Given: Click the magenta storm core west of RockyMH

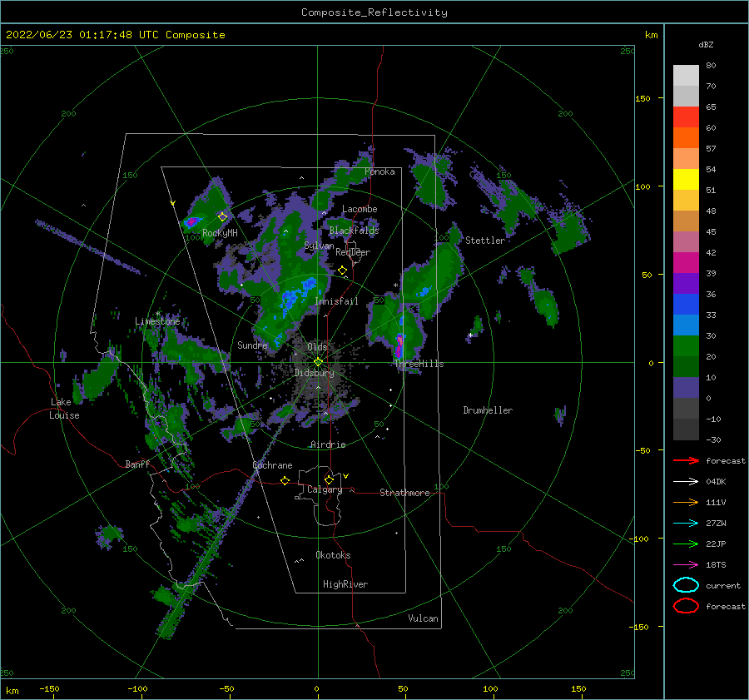Looking at the screenshot, I should 191,221.
